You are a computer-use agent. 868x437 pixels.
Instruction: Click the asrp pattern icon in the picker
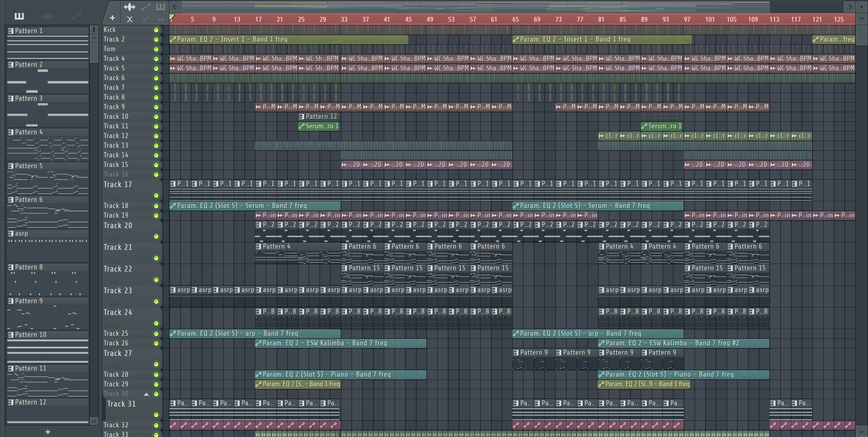[11, 234]
